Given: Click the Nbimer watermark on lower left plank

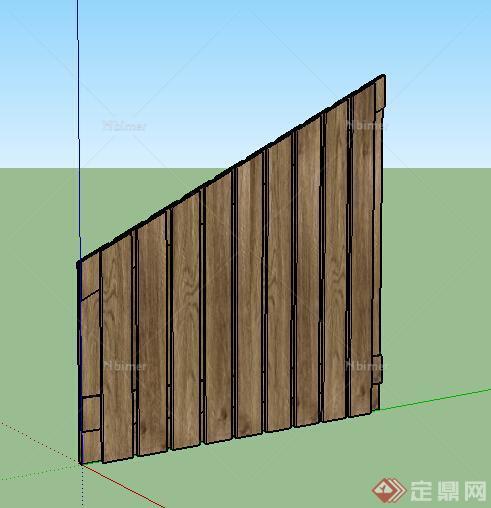Looking at the screenshot, I should point(124,366).
